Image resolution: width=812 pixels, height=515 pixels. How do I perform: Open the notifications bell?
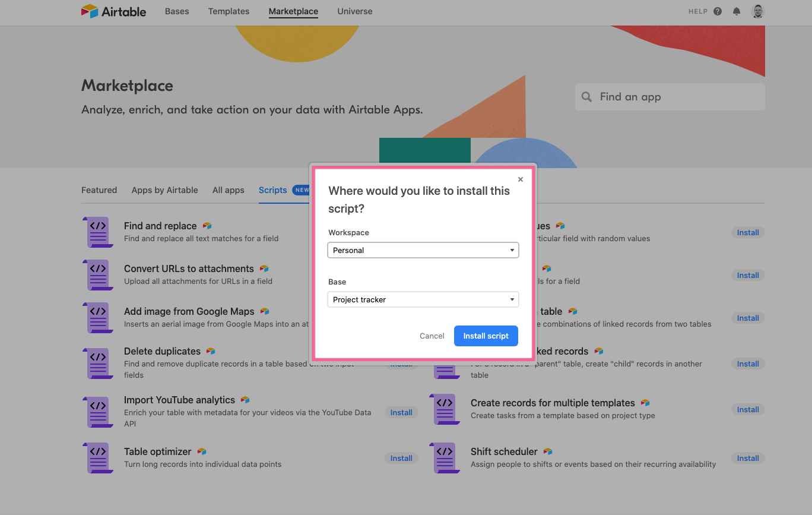pyautogui.click(x=737, y=11)
